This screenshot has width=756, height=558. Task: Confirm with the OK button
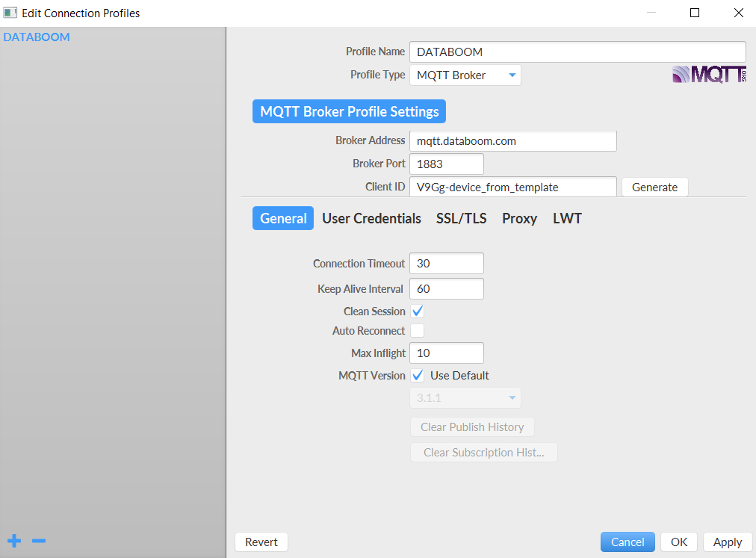click(679, 542)
